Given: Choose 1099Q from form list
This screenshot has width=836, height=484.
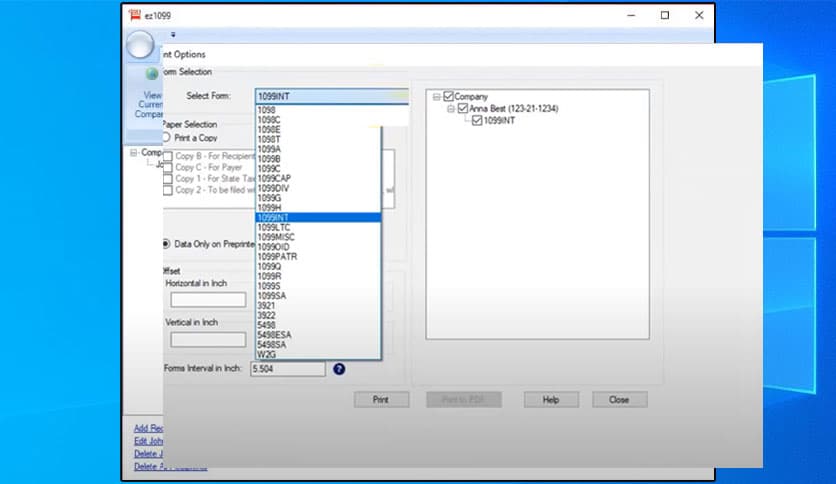Looking at the screenshot, I should (318, 267).
